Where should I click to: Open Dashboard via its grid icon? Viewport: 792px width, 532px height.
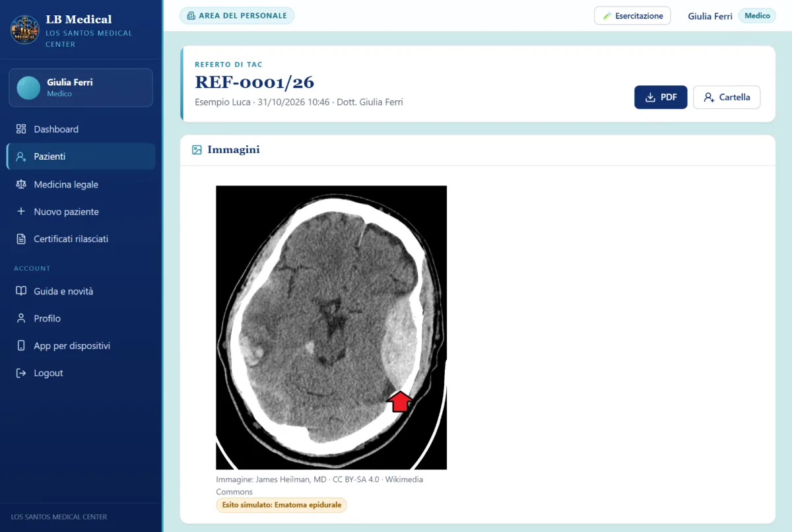(21, 129)
